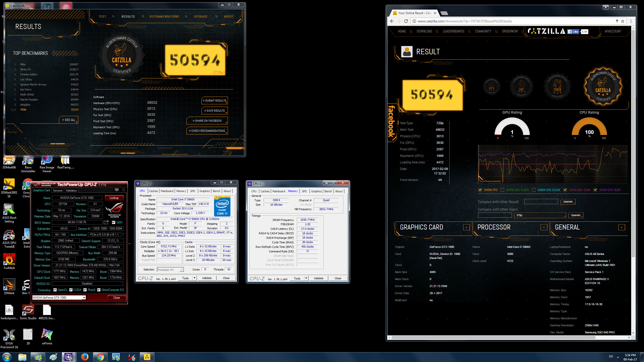Click Validate in the CPU-Z Memory window
The image size is (644, 362).
(318, 278)
